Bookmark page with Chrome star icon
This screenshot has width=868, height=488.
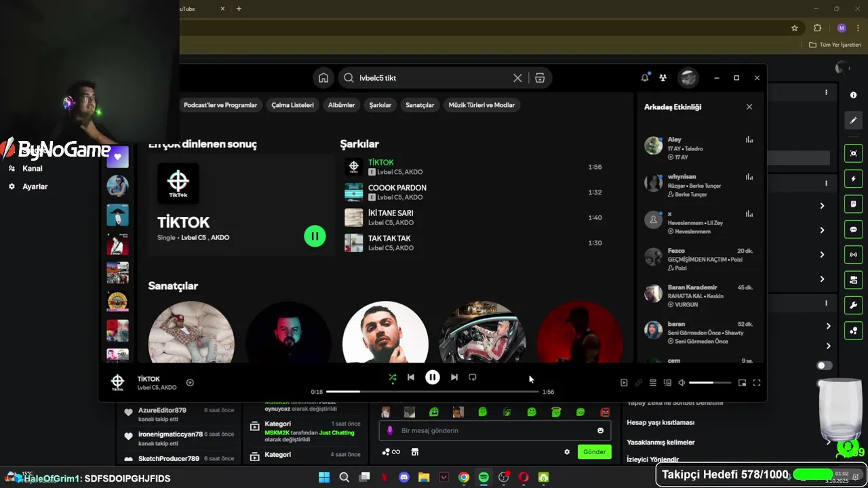click(795, 28)
